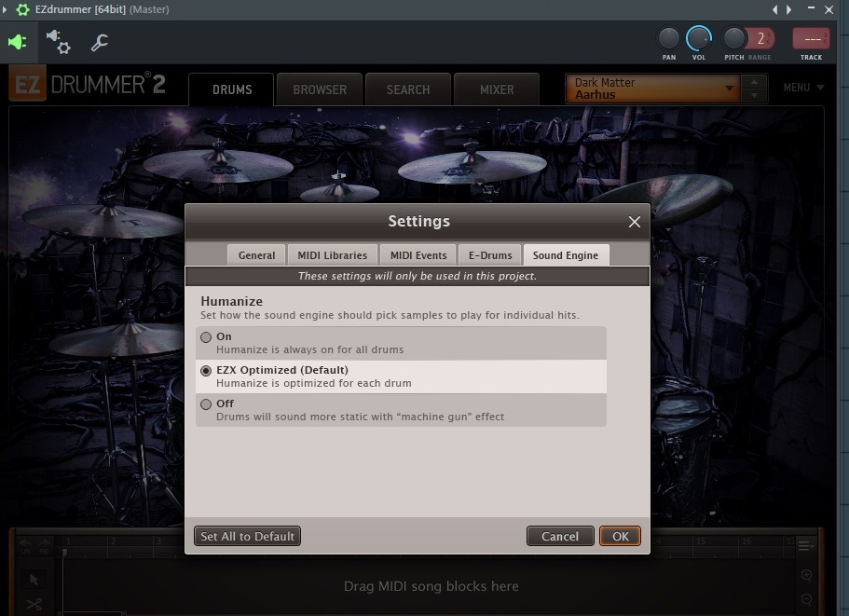Open the SEARCH tab
849x616 pixels.
pyautogui.click(x=408, y=89)
